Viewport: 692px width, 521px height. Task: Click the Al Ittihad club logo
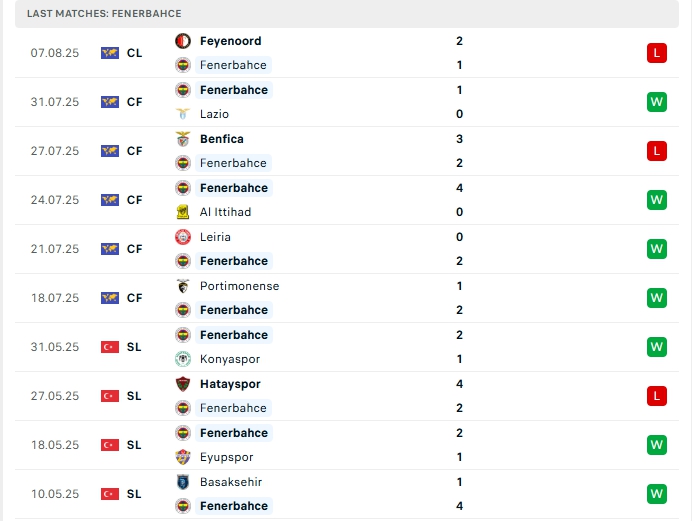[183, 212]
